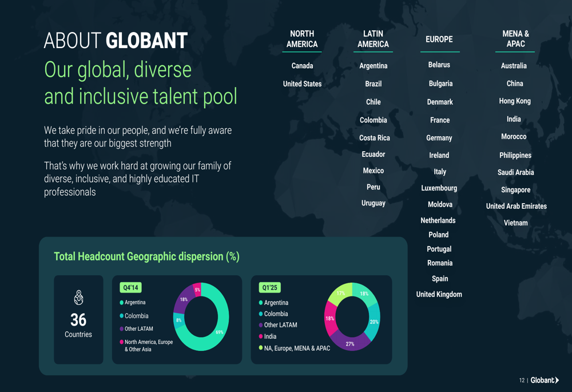This screenshot has width=572, height=392.
Task: Click the slide page number 12
Action: pos(522,381)
